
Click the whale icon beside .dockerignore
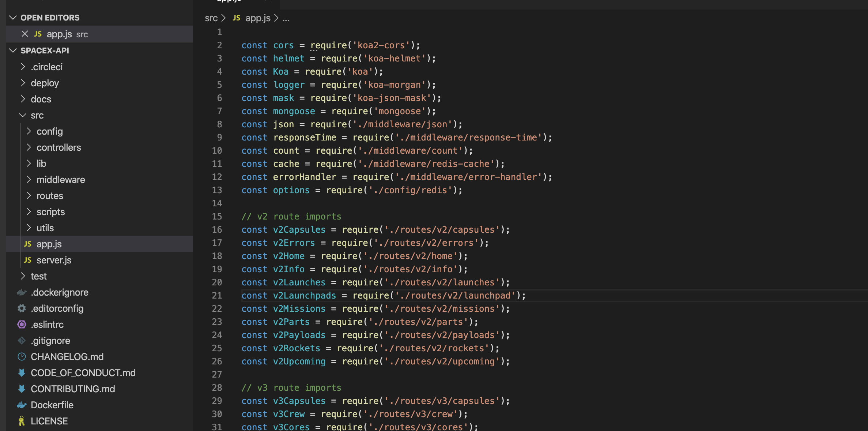(22, 292)
